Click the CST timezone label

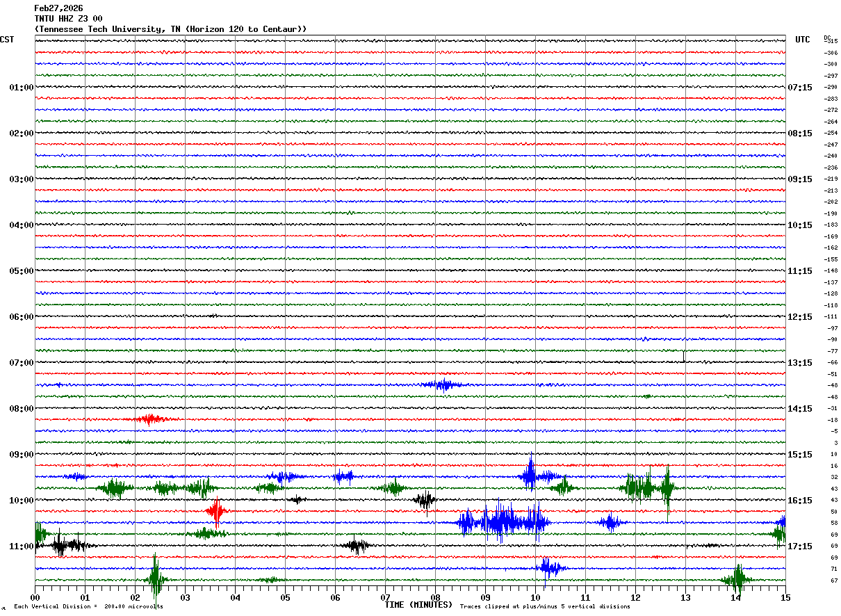coord(7,40)
